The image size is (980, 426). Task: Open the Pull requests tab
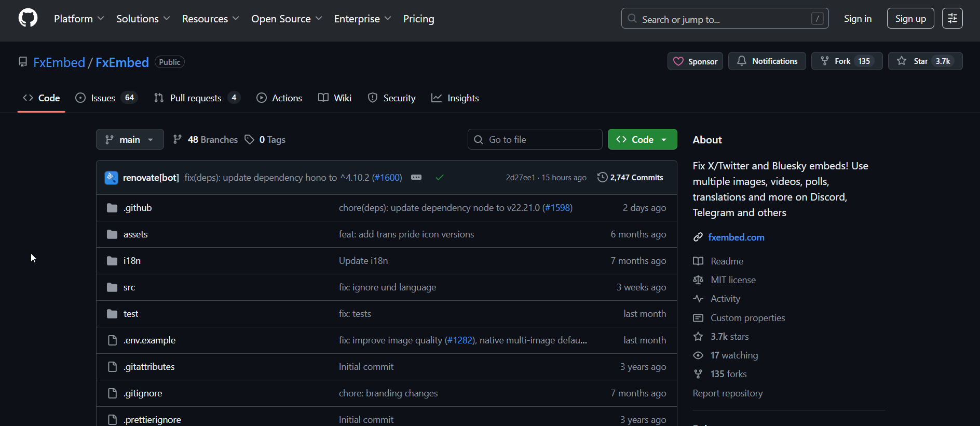(x=196, y=98)
